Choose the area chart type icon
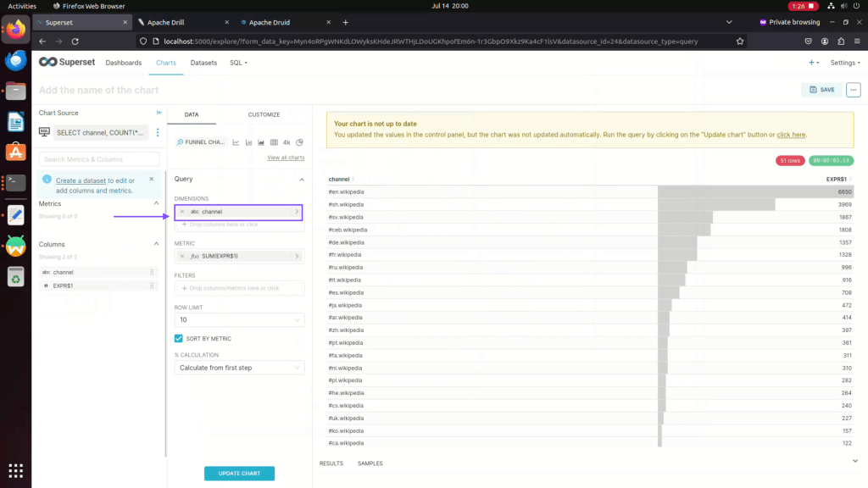868x488 pixels. [261, 142]
